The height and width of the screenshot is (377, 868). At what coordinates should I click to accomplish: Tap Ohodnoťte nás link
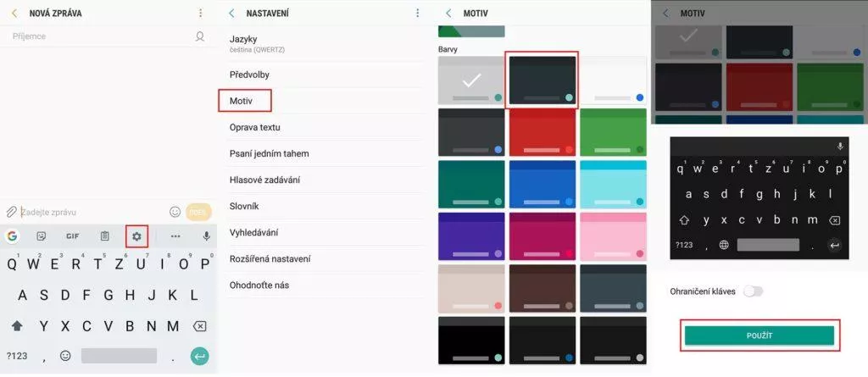tap(325, 286)
